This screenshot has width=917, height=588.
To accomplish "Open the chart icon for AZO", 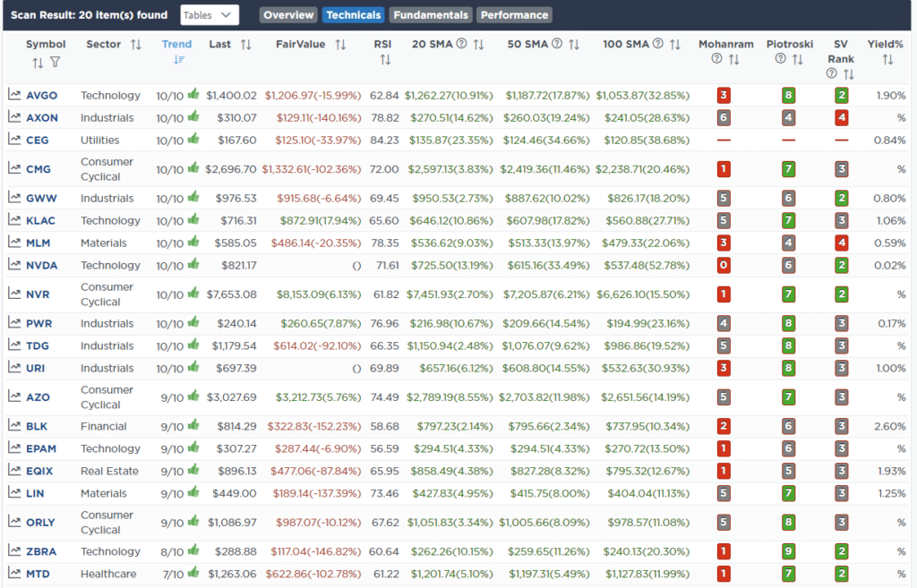I will click(14, 396).
